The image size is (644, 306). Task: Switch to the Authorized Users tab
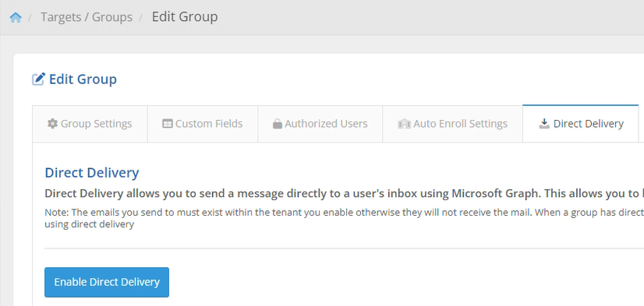[x=320, y=124]
